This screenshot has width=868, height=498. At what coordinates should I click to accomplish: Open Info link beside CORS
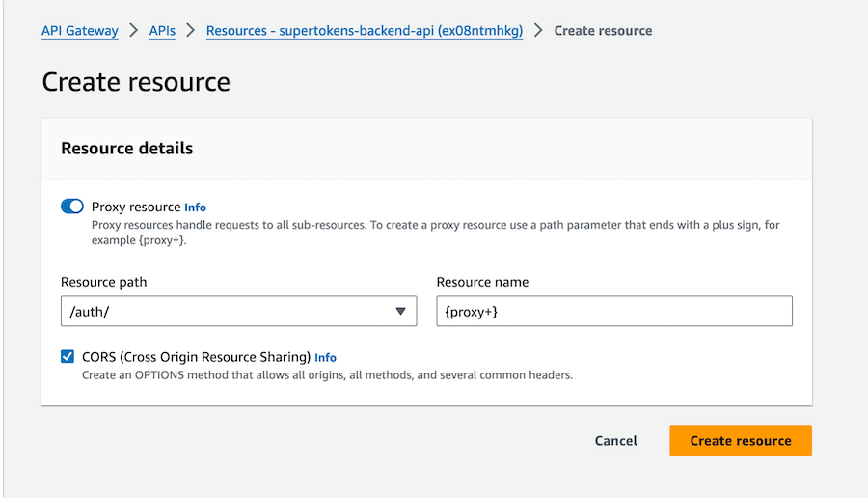325,358
